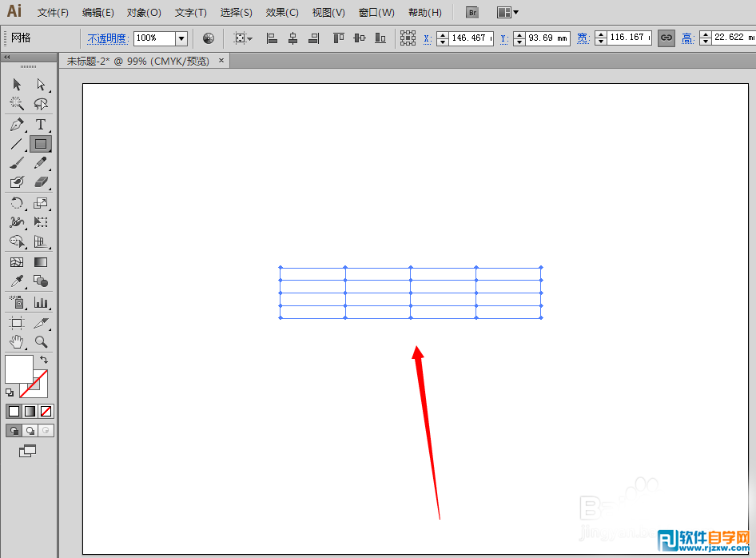
Task: Select the Scale tool
Action: 41,203
